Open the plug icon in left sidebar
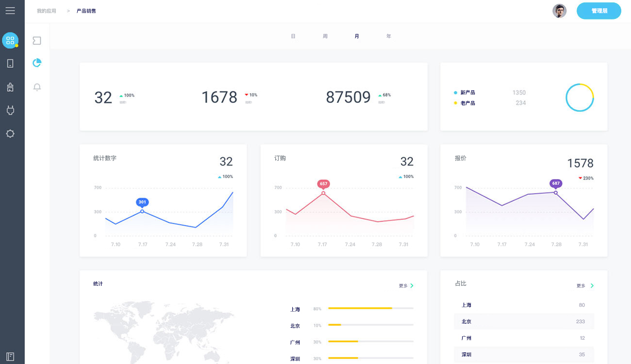 pos(10,110)
